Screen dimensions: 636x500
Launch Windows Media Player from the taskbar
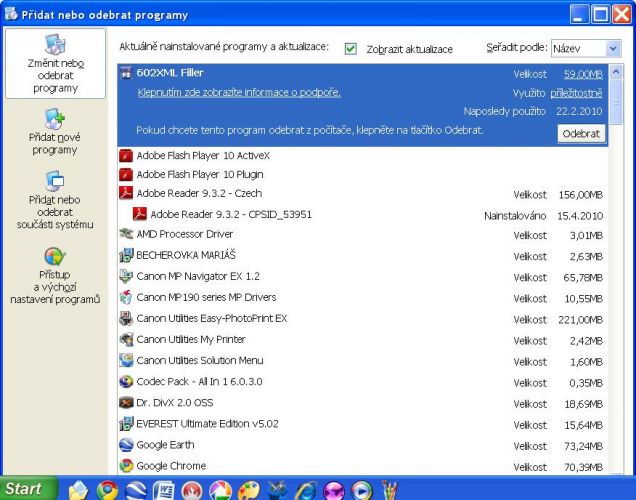pos(362,491)
